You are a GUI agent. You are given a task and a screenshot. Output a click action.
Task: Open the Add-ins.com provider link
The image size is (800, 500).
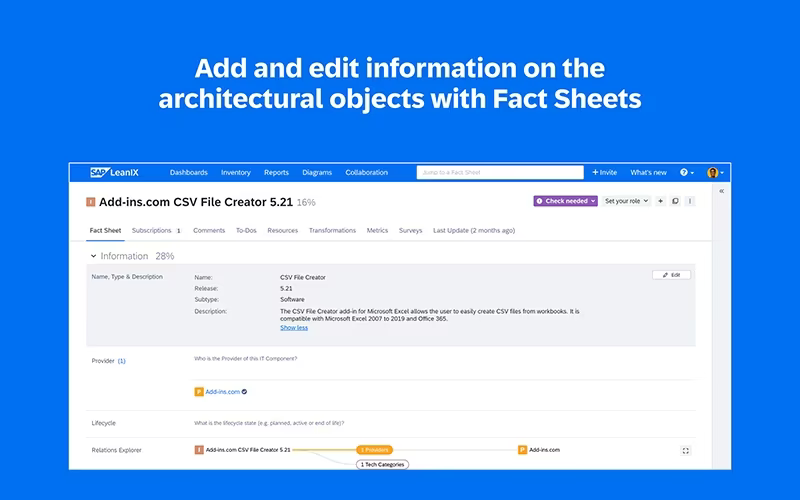coord(222,392)
